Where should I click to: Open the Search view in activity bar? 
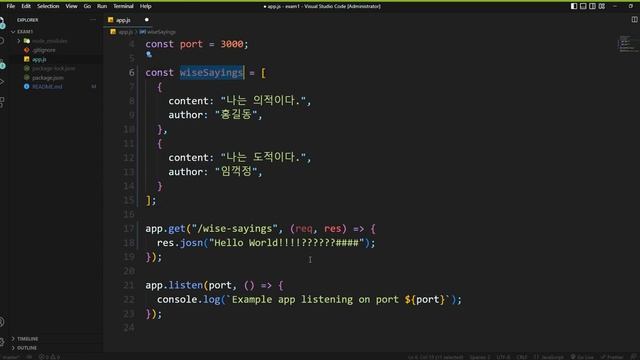(x=2, y=41)
